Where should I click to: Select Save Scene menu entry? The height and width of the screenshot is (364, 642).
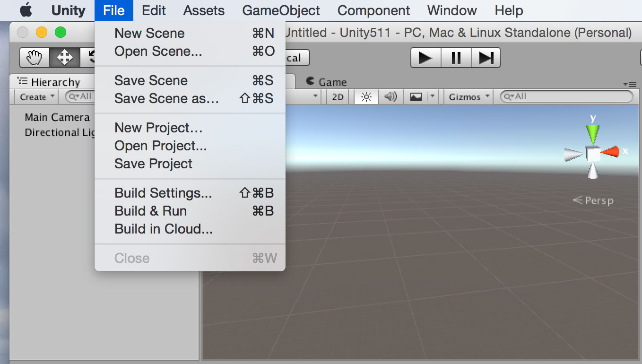(190, 80)
